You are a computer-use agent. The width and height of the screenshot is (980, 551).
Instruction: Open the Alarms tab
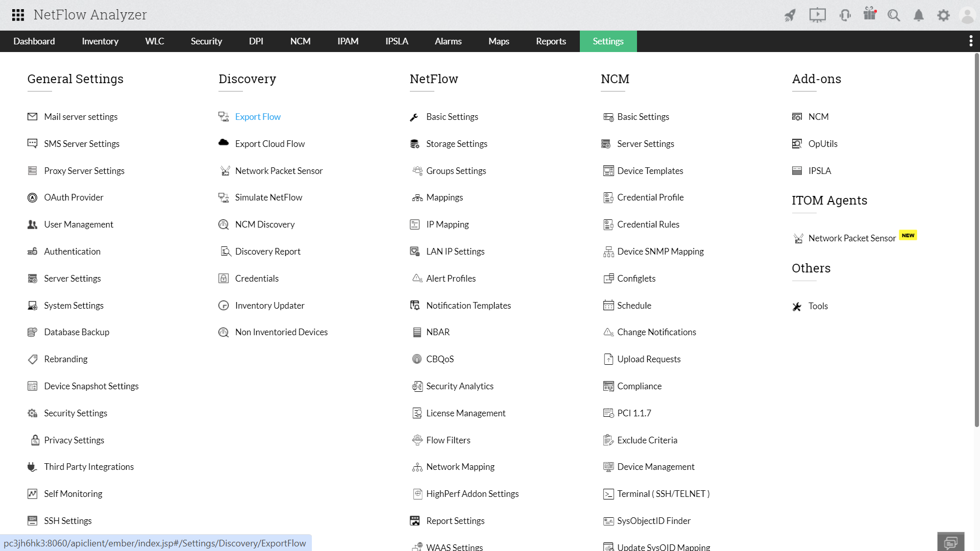pos(448,41)
